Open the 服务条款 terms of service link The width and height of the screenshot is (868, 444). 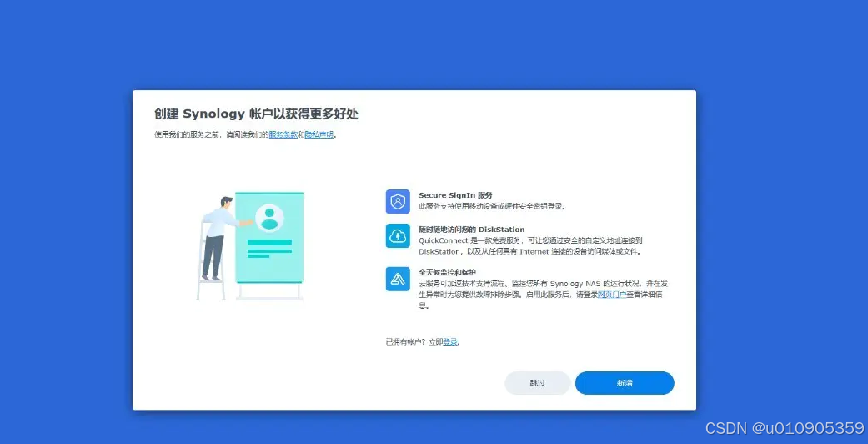283,134
